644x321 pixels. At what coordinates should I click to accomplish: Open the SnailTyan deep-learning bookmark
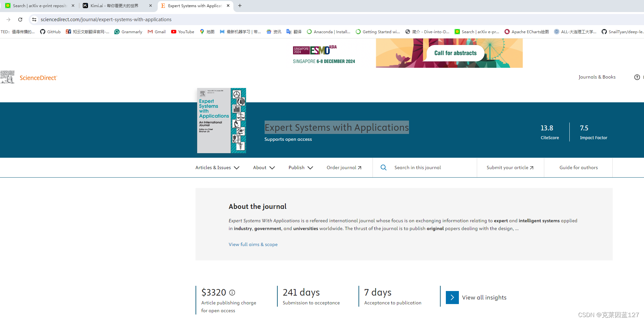point(622,32)
